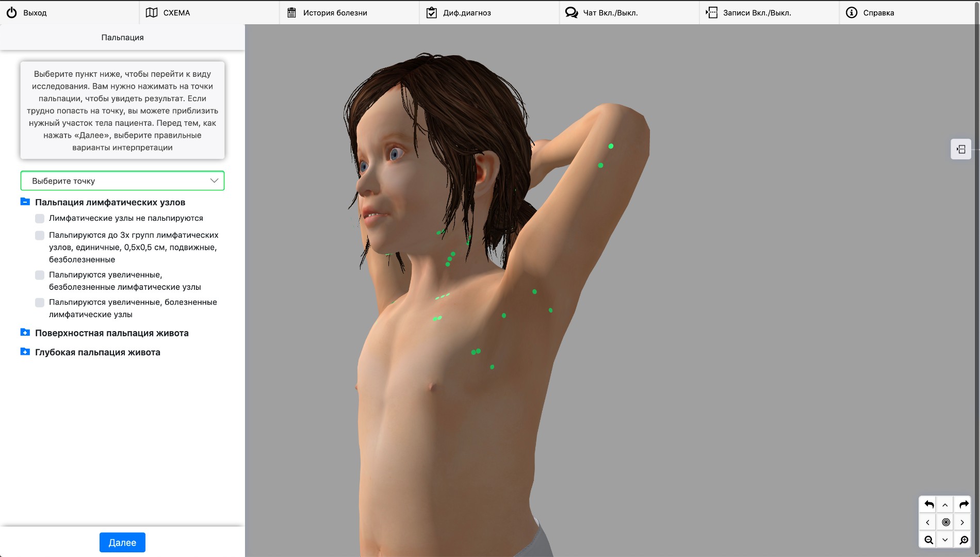Collapse 'Пальпация лимфатических узлов' section

(25, 202)
